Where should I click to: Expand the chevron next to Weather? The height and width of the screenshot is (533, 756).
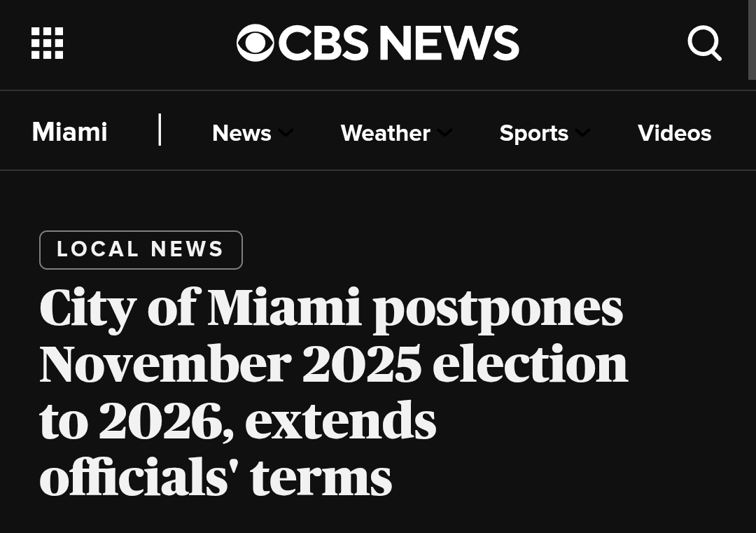(x=444, y=133)
